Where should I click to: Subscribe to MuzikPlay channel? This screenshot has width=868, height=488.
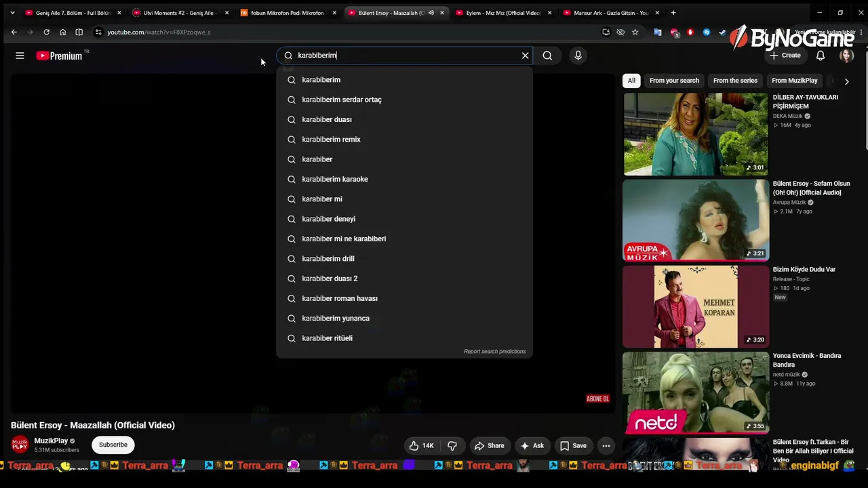point(113,445)
